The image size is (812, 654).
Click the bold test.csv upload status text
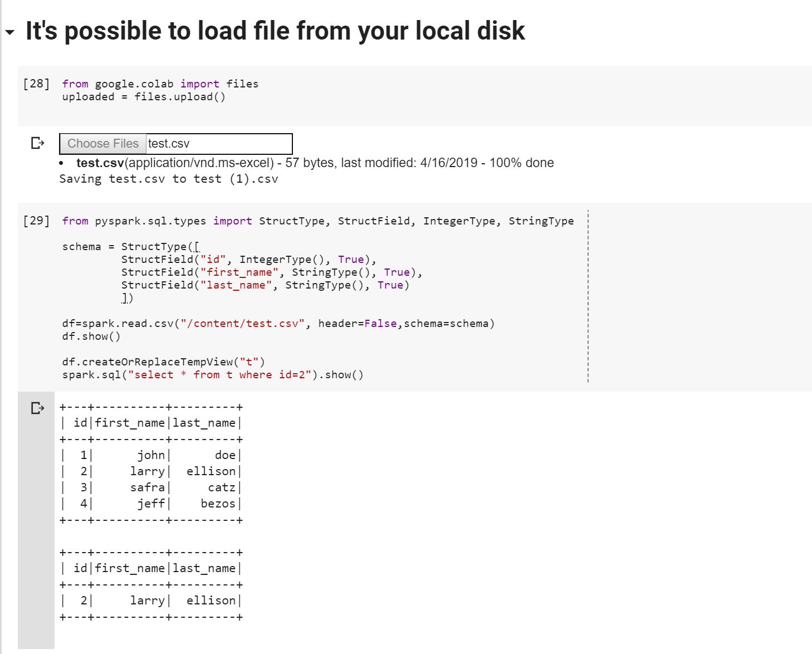pos(100,163)
